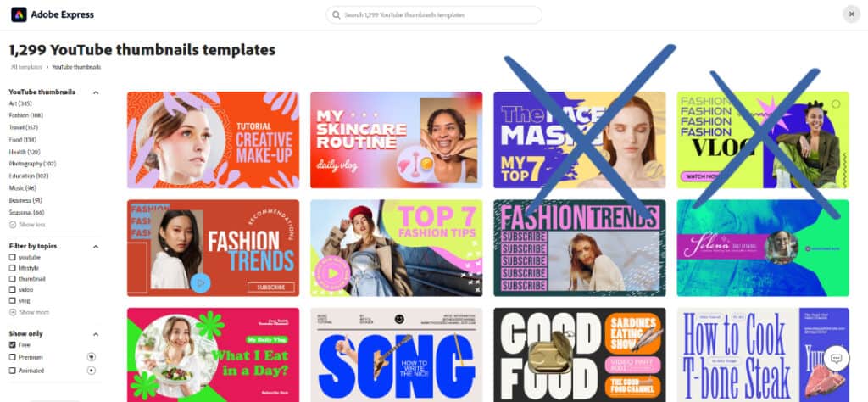The height and width of the screenshot is (402, 868).
Task: Check the youtube topic filter
Action: [13, 258]
